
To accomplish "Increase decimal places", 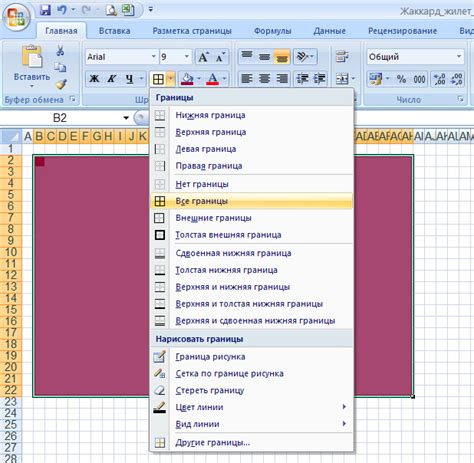I will [x=439, y=79].
